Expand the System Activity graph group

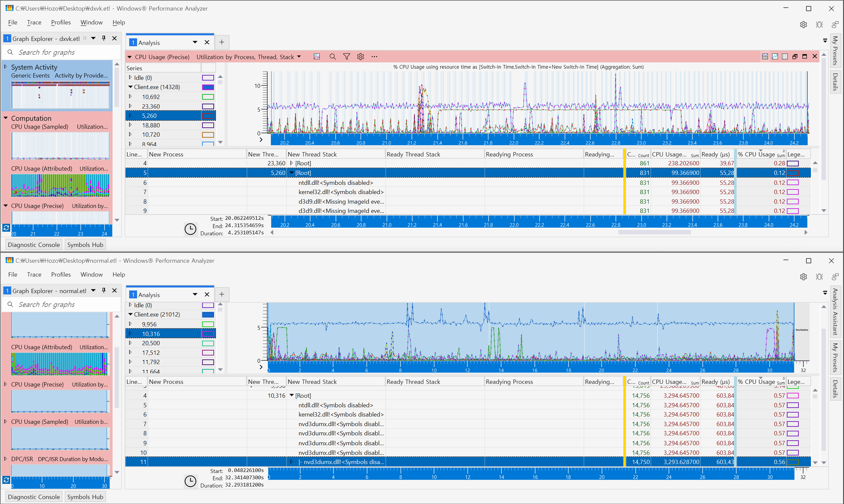click(x=5, y=67)
